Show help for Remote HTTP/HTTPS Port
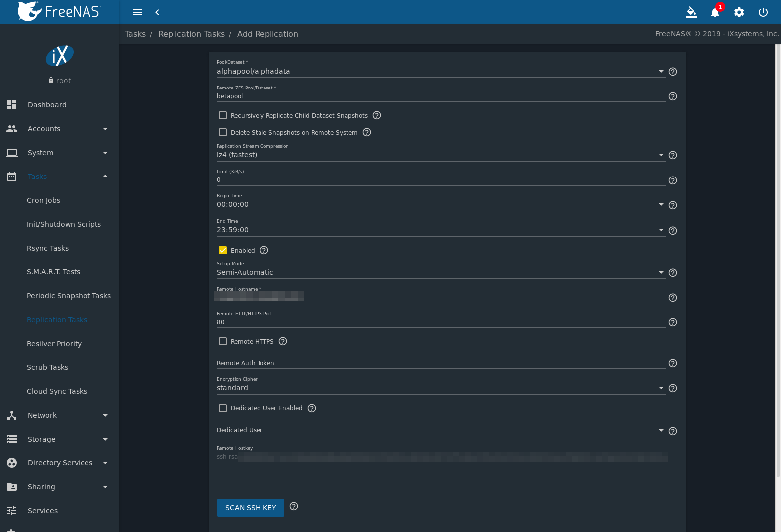 673,322
